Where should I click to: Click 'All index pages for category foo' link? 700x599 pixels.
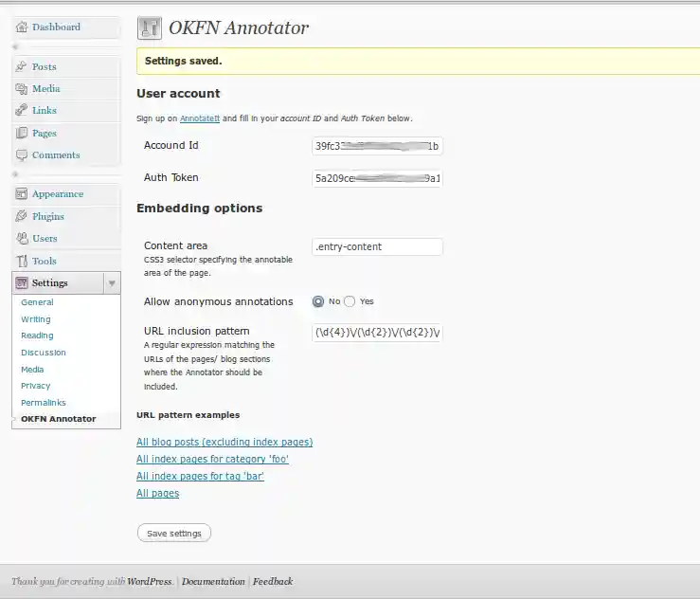[x=212, y=459]
